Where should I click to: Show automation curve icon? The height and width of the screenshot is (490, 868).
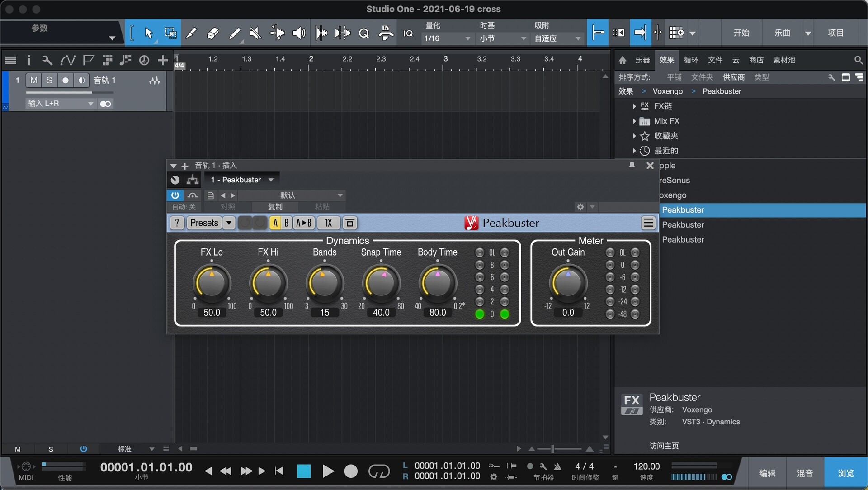click(68, 60)
